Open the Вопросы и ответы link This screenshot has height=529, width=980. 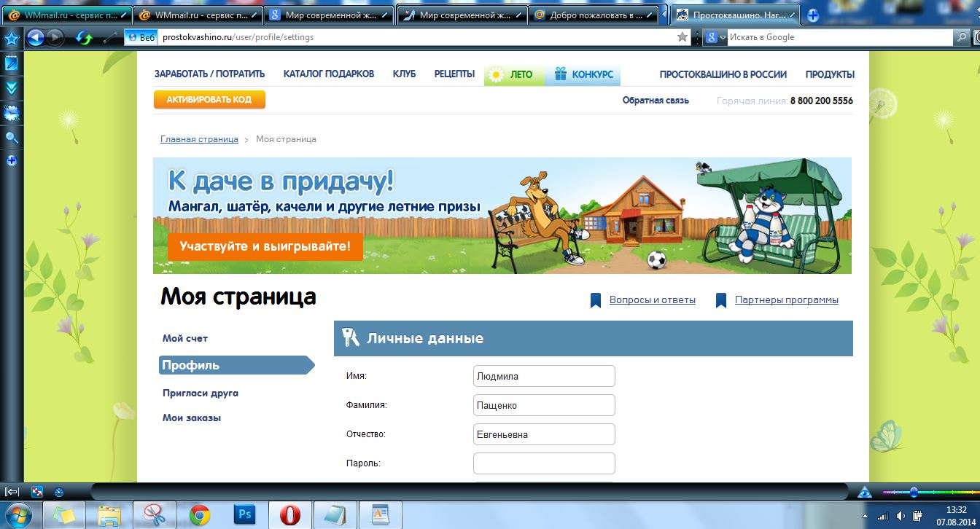pyautogui.click(x=652, y=300)
